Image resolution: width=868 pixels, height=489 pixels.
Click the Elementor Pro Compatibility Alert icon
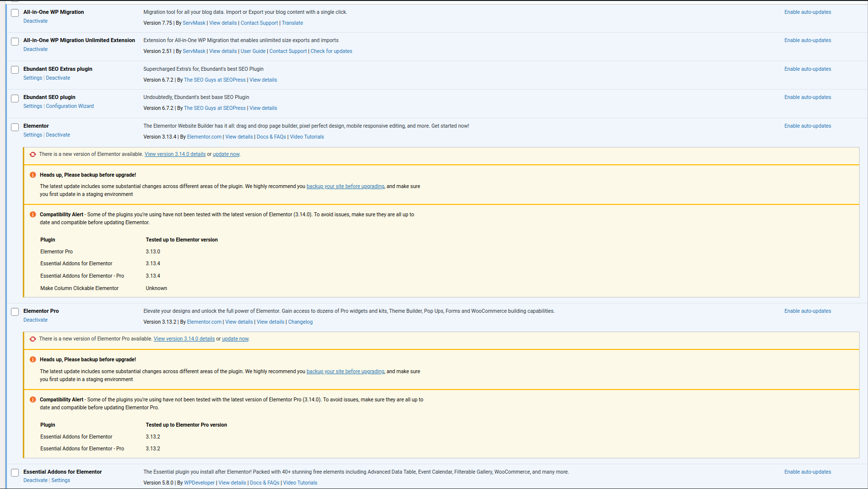click(x=33, y=399)
